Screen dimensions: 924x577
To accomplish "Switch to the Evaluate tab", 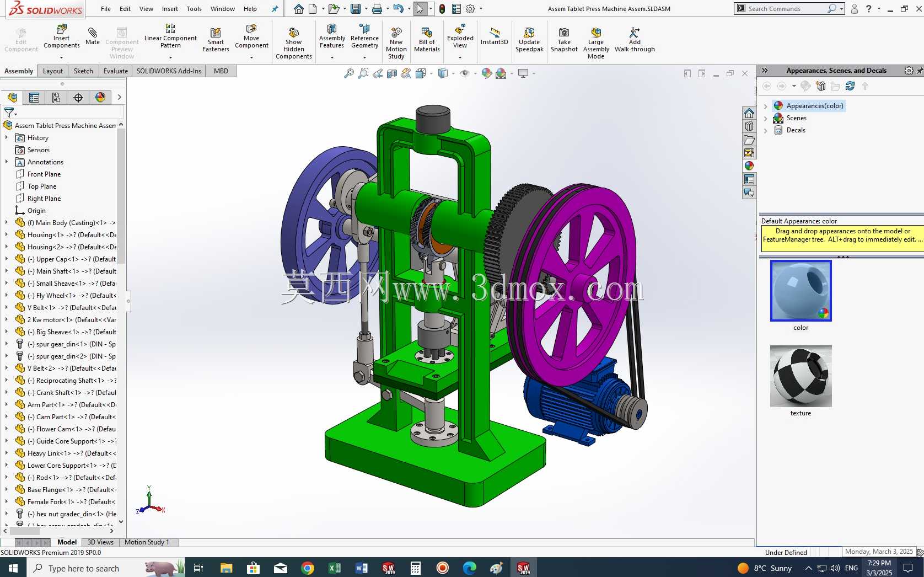I will click(x=116, y=71).
